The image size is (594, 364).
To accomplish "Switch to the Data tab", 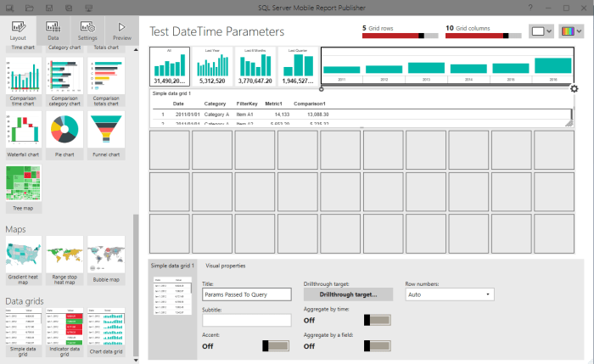I will coord(53,31).
